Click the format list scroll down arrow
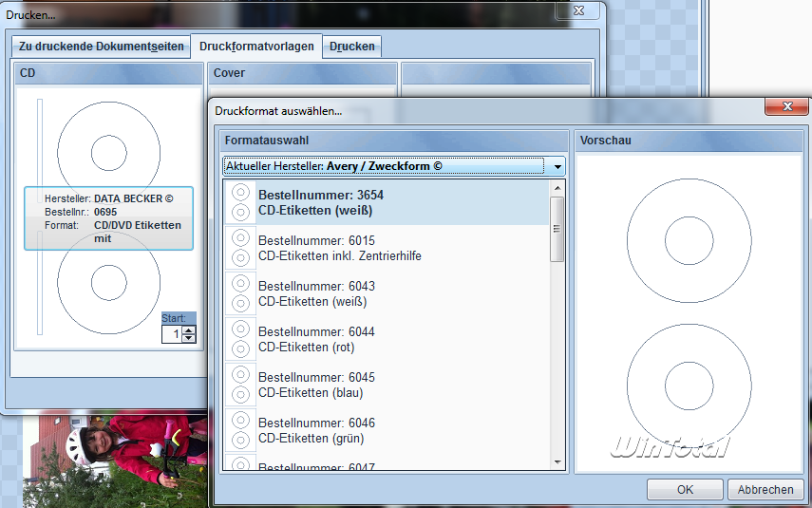 pyautogui.click(x=557, y=461)
